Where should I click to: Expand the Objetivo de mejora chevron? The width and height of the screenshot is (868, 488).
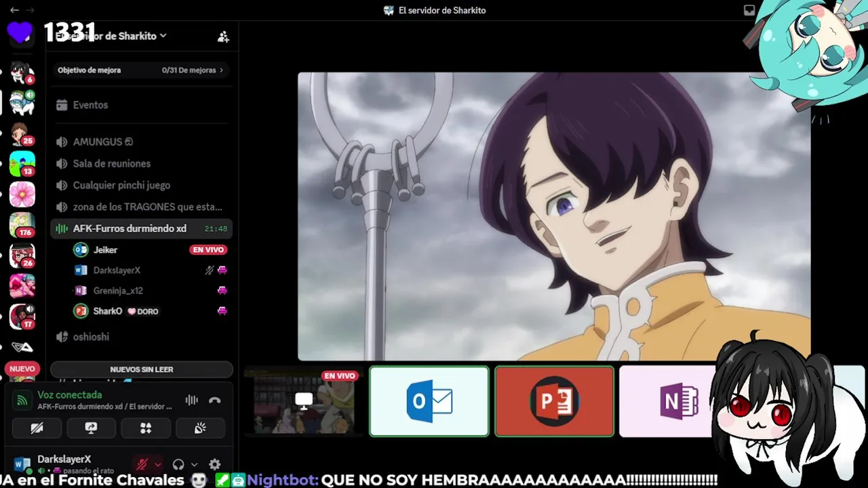coord(221,70)
